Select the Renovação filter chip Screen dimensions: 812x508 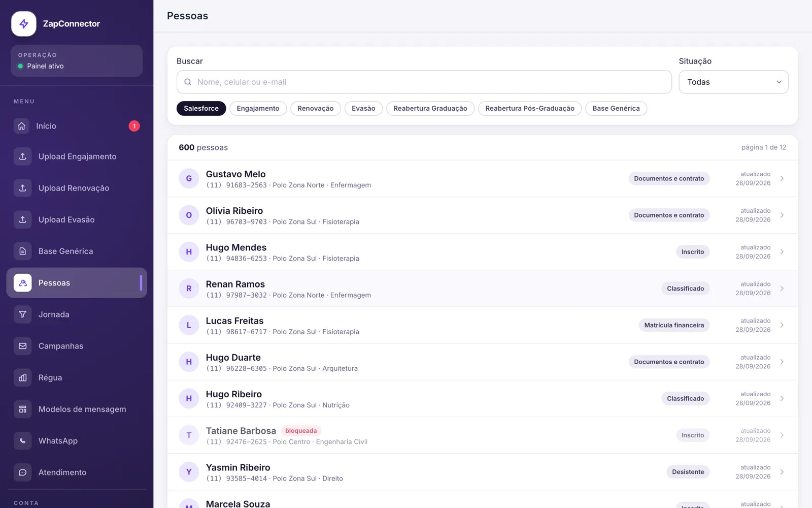pyautogui.click(x=316, y=108)
